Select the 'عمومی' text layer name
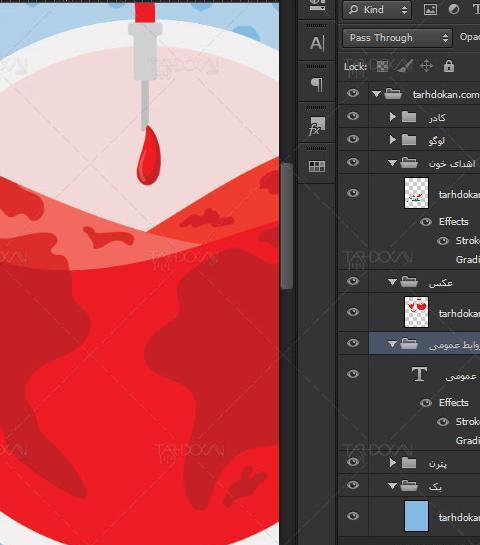This screenshot has height=545, width=480. [x=461, y=376]
